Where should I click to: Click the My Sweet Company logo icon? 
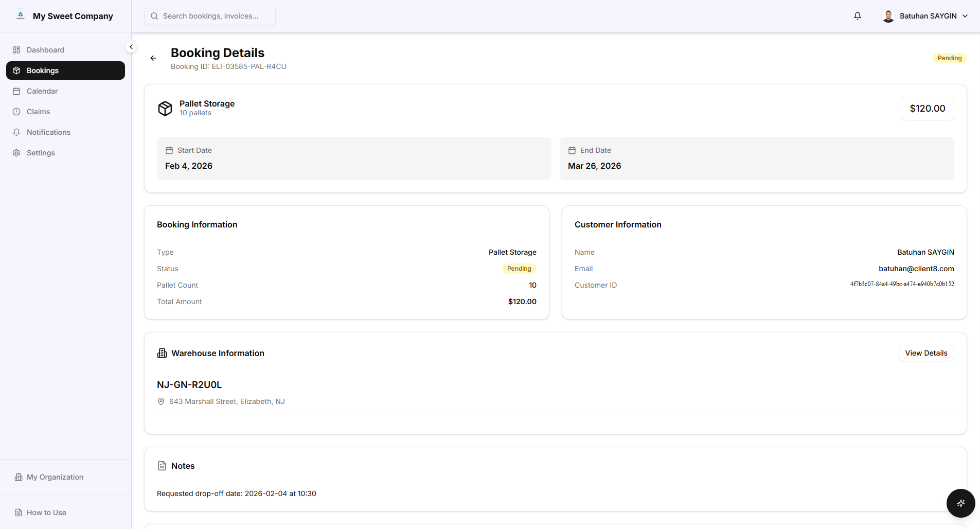[21, 16]
